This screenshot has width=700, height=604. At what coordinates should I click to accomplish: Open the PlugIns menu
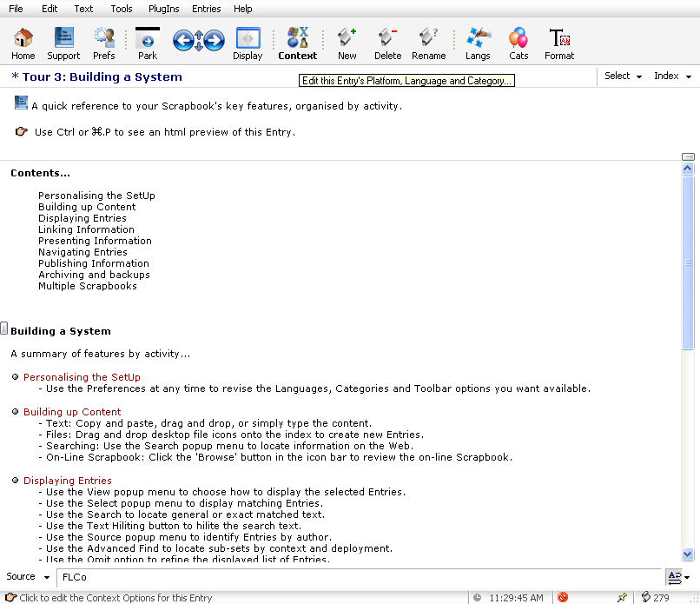164,9
